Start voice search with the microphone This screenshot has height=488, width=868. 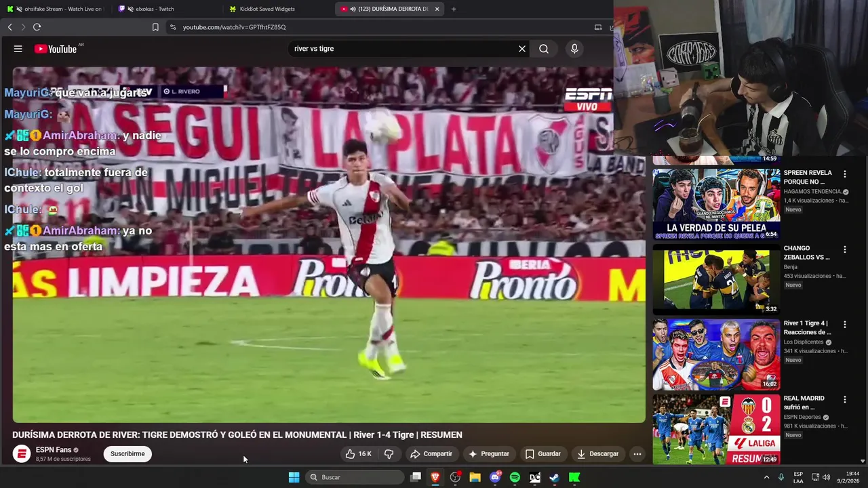pyautogui.click(x=574, y=49)
